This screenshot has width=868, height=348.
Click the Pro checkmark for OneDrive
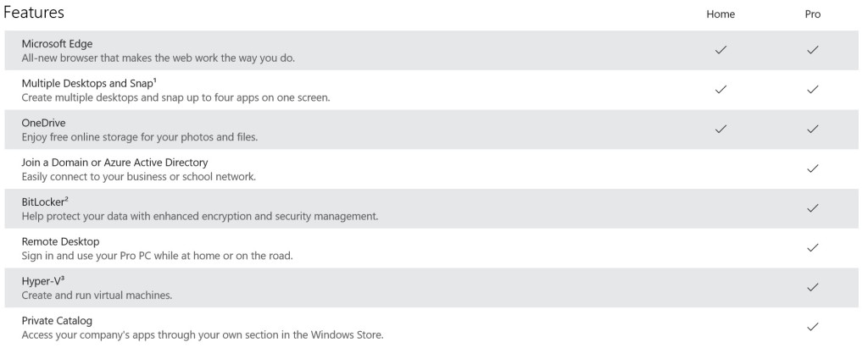[812, 129]
